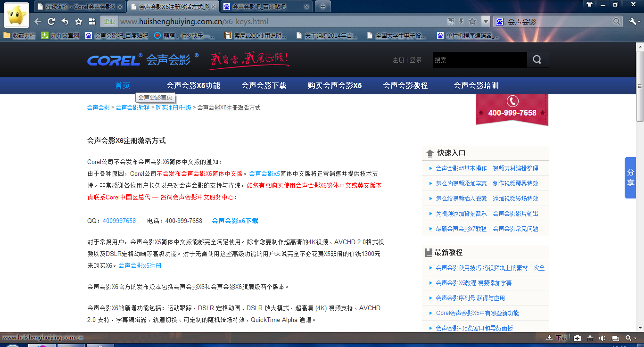This screenshot has height=347, width=644.
Task: Click the QR code icon in address bar
Action: [x=451, y=21]
